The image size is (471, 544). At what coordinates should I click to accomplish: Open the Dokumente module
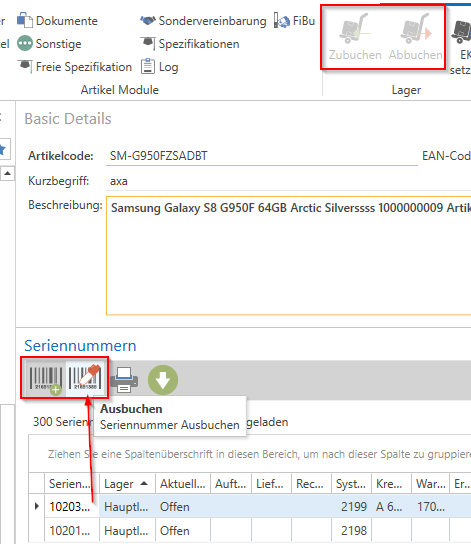coord(58,21)
